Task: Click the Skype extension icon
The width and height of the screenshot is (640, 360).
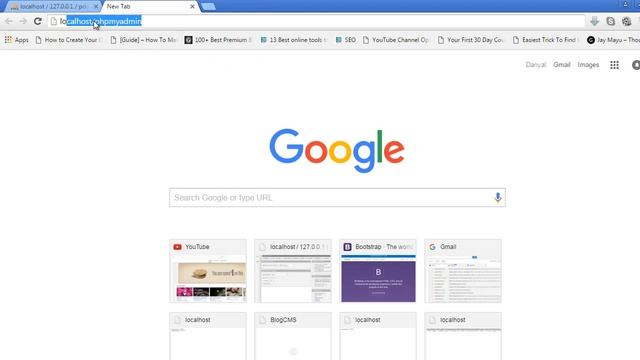Action: pos(611,21)
